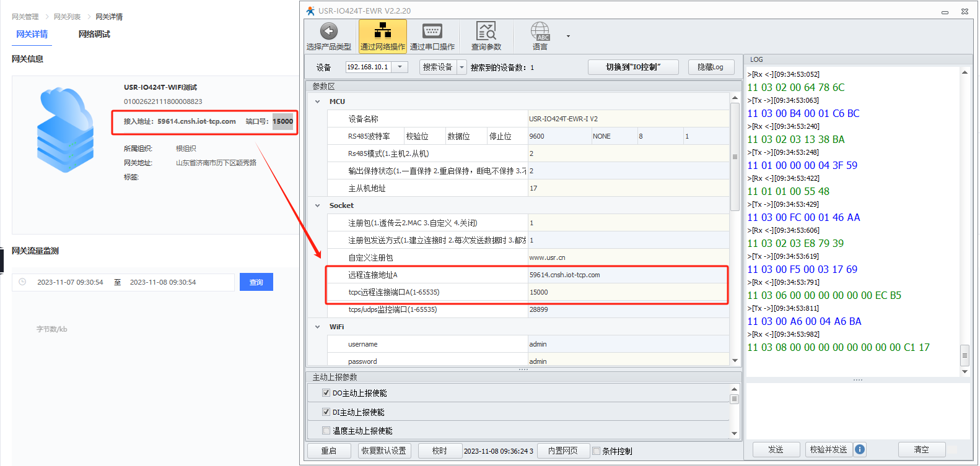The height and width of the screenshot is (466, 980).
Task: Click the 校验位 value NONE
Action: tap(614, 136)
